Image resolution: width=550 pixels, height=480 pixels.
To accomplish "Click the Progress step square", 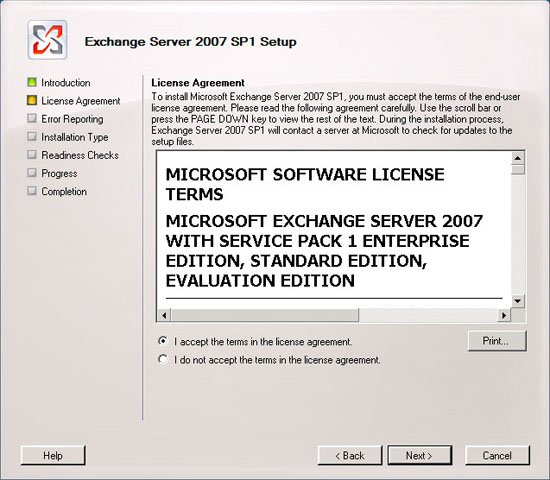I will click(32, 173).
